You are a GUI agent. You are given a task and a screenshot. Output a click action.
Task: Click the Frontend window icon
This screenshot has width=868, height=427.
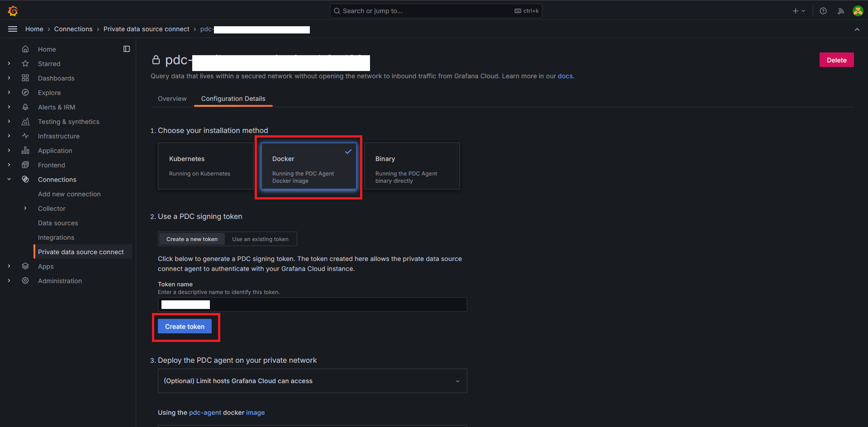[x=25, y=165]
